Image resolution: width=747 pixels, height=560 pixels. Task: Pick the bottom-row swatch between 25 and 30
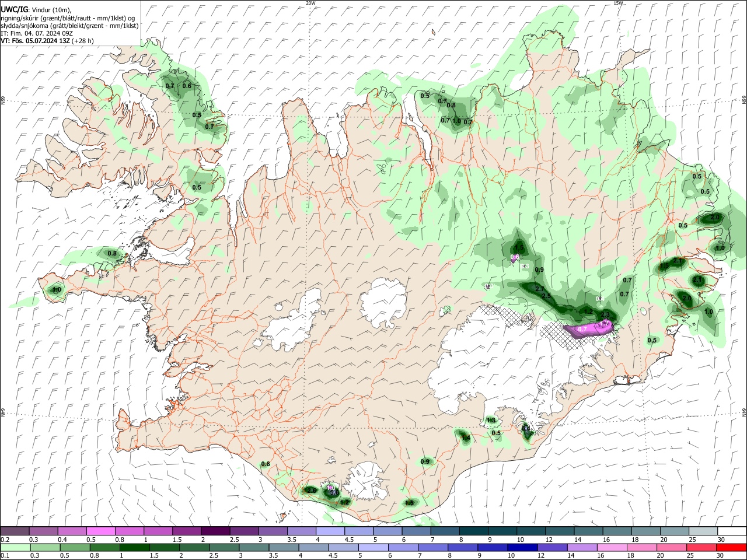703,547
